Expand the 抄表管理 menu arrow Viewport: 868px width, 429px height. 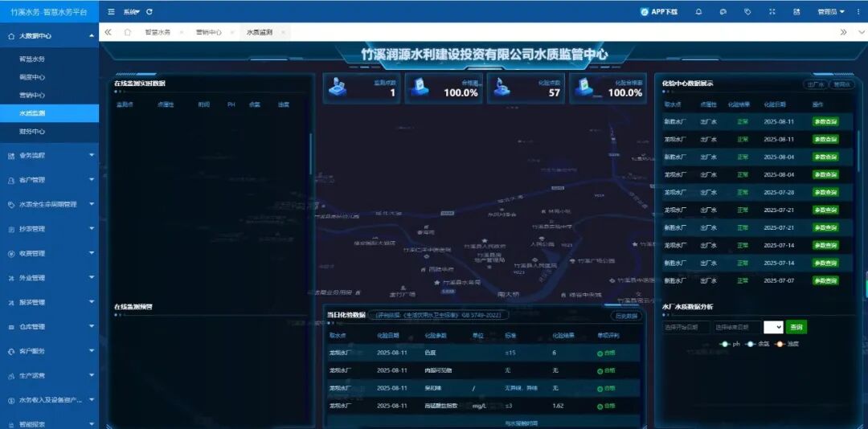tap(92, 229)
